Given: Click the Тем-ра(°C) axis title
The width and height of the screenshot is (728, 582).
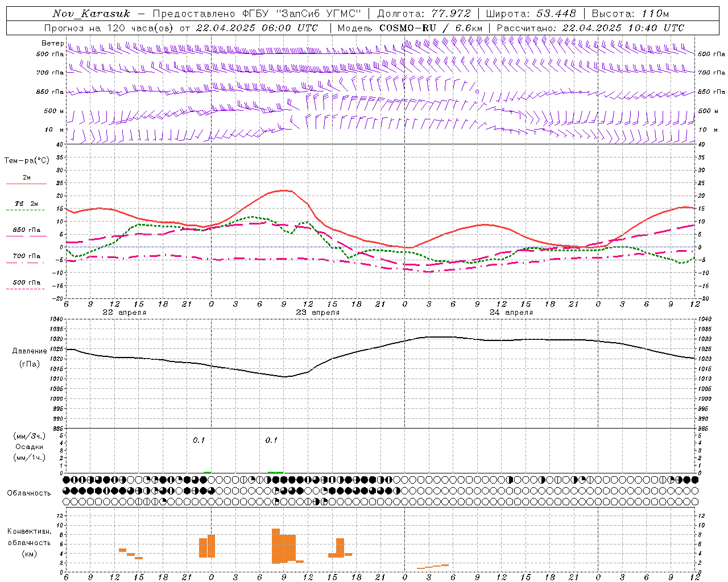Looking at the screenshot, I should (27, 161).
